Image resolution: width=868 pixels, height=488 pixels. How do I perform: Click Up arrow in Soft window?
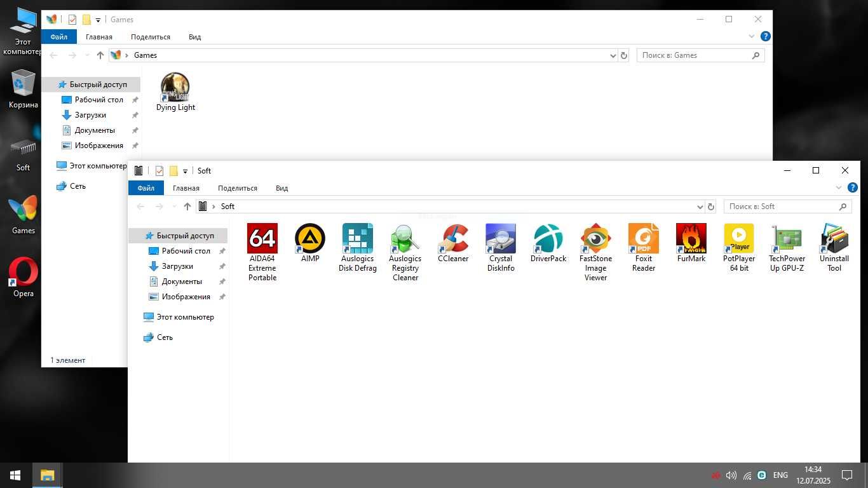pyautogui.click(x=187, y=207)
